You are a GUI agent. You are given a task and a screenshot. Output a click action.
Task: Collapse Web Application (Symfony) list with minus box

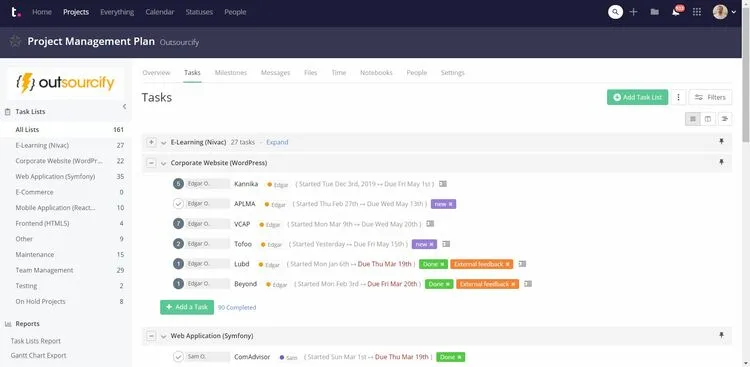[x=151, y=336]
